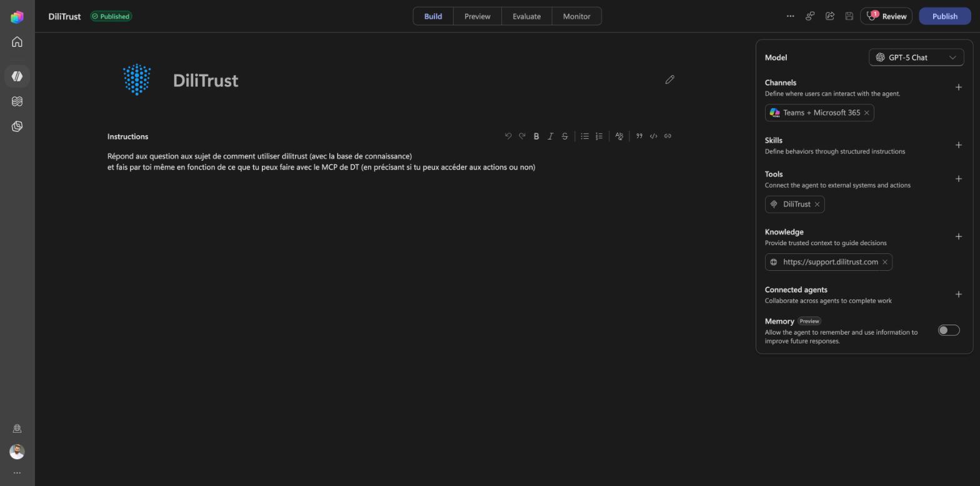
Task: Open the user profile avatar
Action: pyautogui.click(x=17, y=452)
